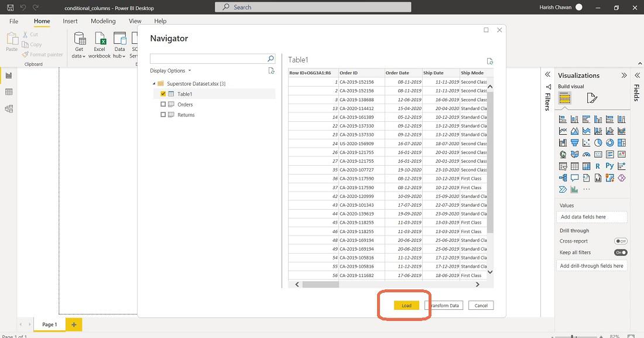The image size is (644, 338).
Task: Choose the Treemap visual
Action: (621, 143)
